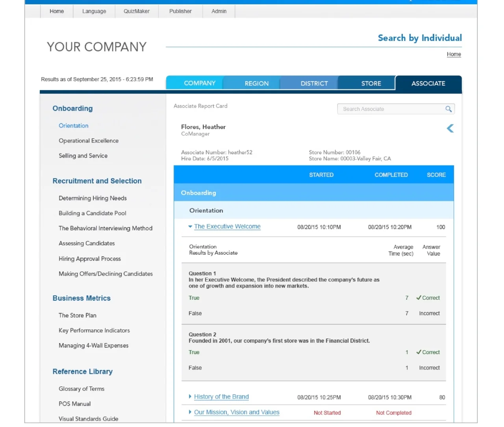Open the QuizMaker menu
Screen dimensions: 504x427
coord(137,11)
